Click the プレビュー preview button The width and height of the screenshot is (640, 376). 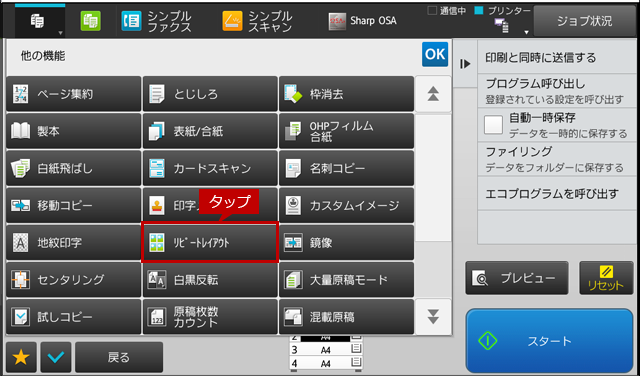(517, 278)
